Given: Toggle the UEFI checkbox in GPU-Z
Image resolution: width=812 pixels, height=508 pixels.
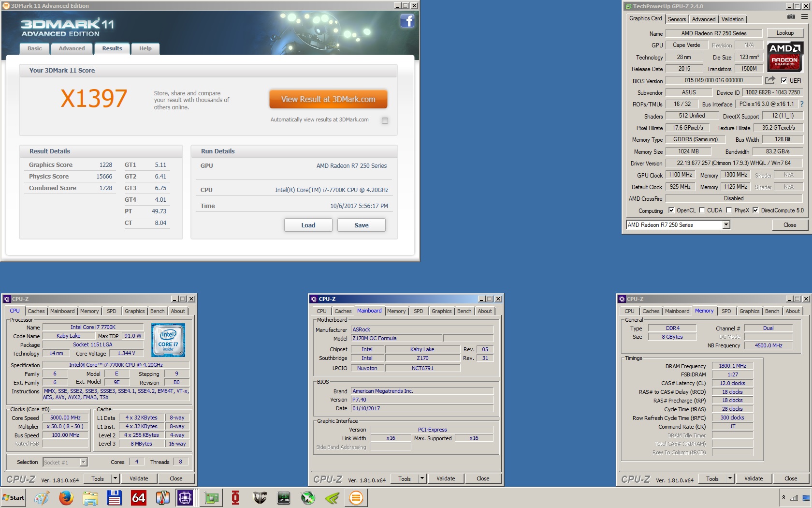Looking at the screenshot, I should coord(784,81).
